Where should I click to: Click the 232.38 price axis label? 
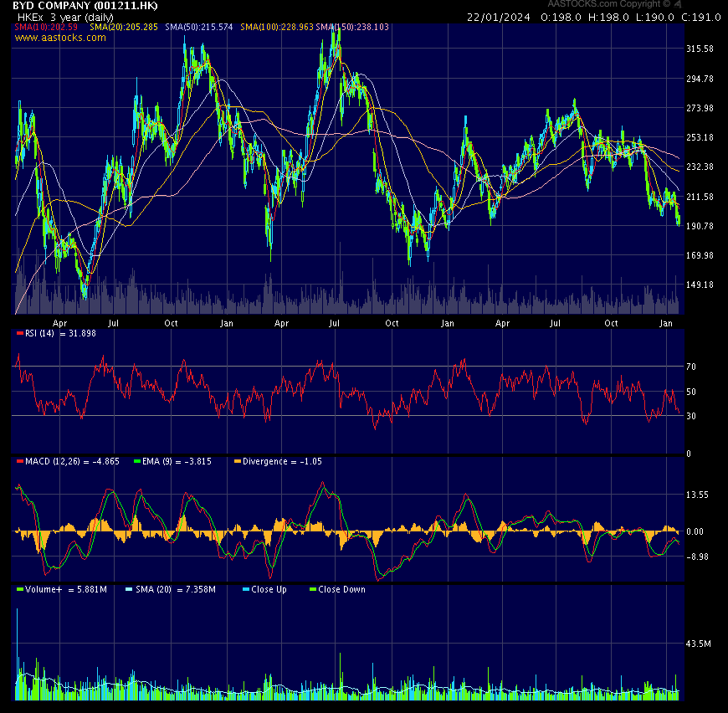click(x=700, y=167)
